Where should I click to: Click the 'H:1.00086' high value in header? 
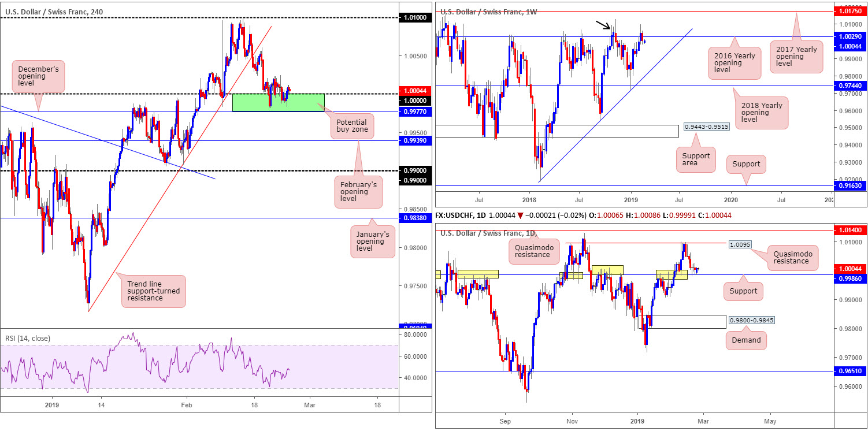644,216
